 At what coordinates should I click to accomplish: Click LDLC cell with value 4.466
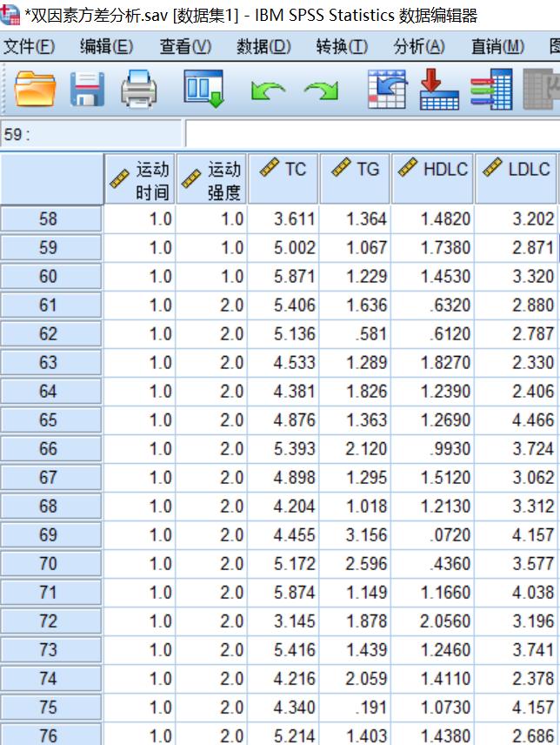[x=517, y=420]
